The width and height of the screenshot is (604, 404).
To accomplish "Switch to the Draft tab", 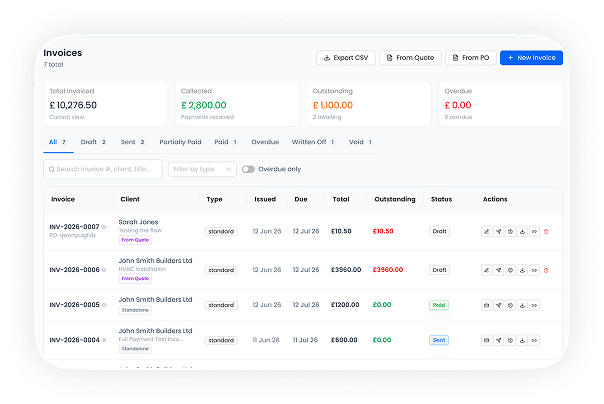I will coord(93,142).
